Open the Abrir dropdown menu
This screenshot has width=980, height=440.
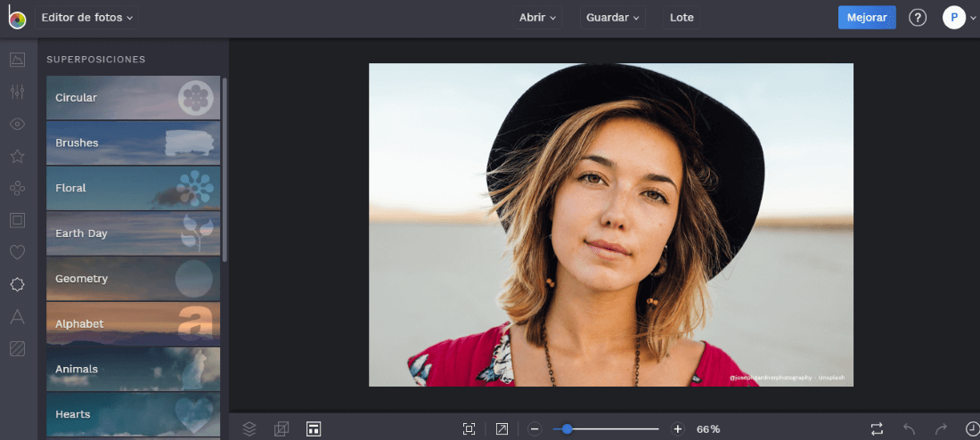(x=537, y=18)
